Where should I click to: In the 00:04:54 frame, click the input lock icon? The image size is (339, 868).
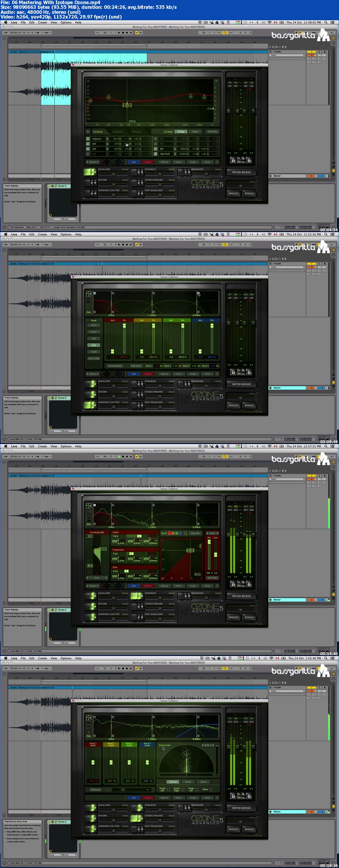pos(233,160)
